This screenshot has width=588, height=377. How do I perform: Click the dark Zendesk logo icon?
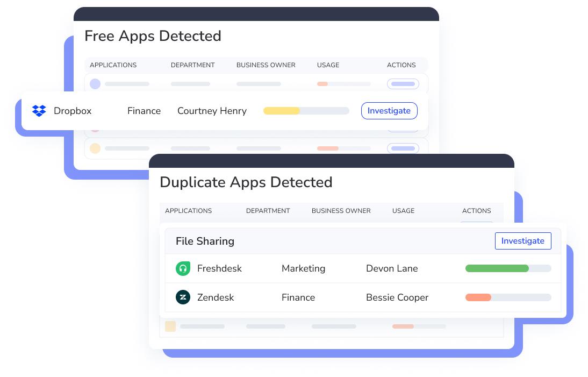(183, 297)
